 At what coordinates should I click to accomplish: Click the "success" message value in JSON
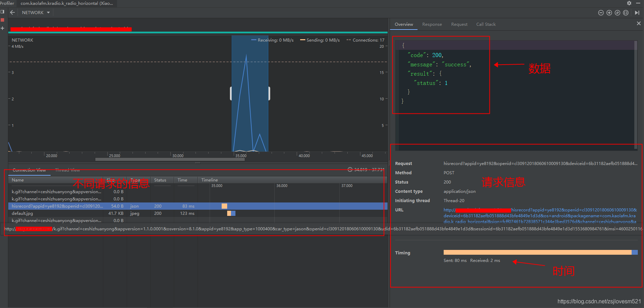[456, 65]
